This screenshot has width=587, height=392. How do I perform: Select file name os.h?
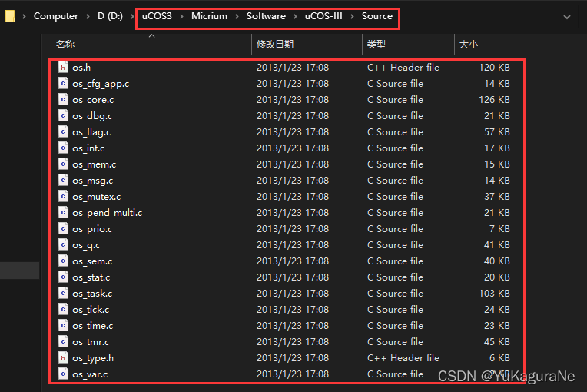(81, 68)
